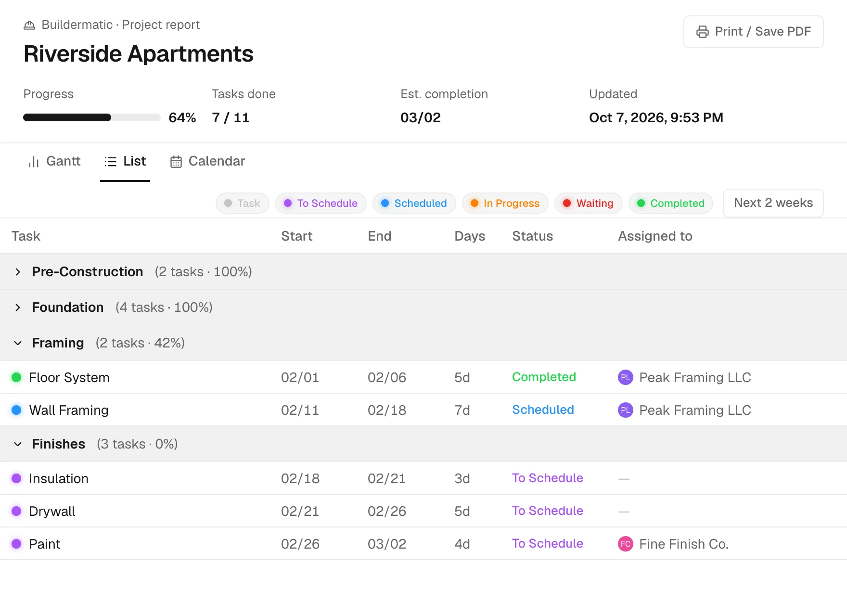Toggle the Task filter chip

pos(243,203)
